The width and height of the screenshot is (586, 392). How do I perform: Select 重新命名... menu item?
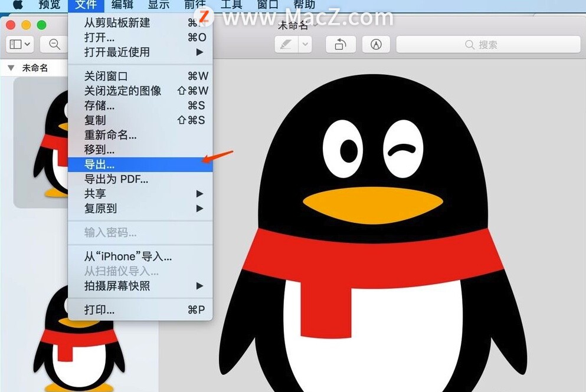point(140,135)
